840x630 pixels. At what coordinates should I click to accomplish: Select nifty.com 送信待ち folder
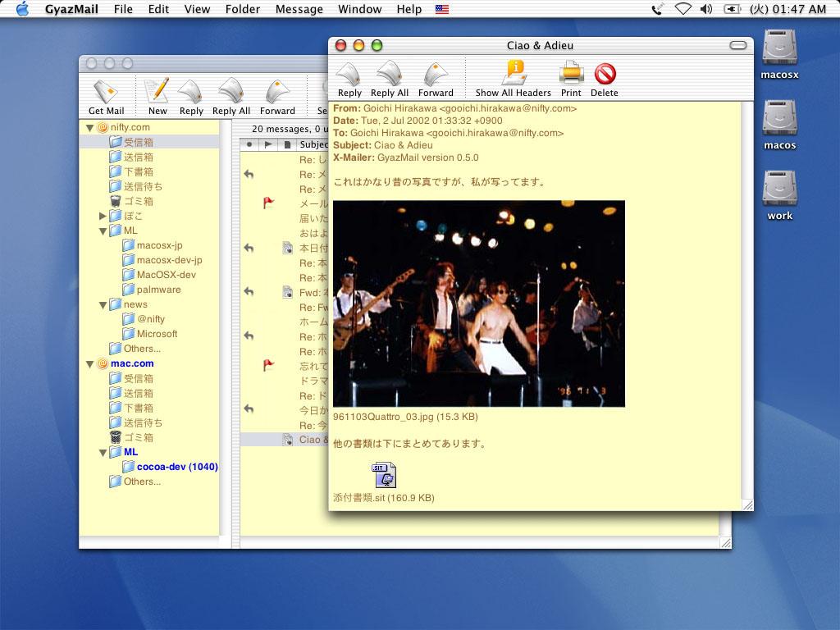(x=136, y=186)
